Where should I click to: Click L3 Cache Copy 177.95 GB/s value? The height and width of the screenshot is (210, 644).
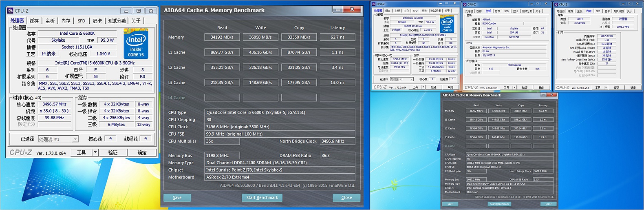(299, 83)
